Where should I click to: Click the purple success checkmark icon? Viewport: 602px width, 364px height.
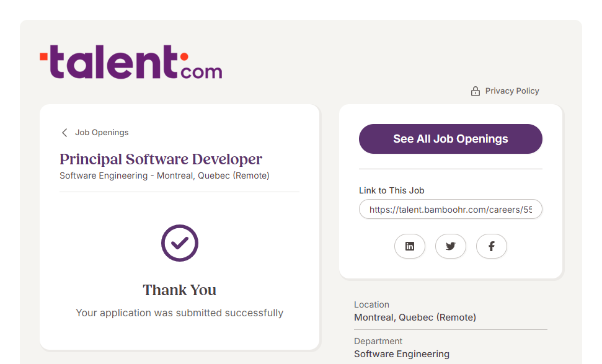[x=180, y=243]
